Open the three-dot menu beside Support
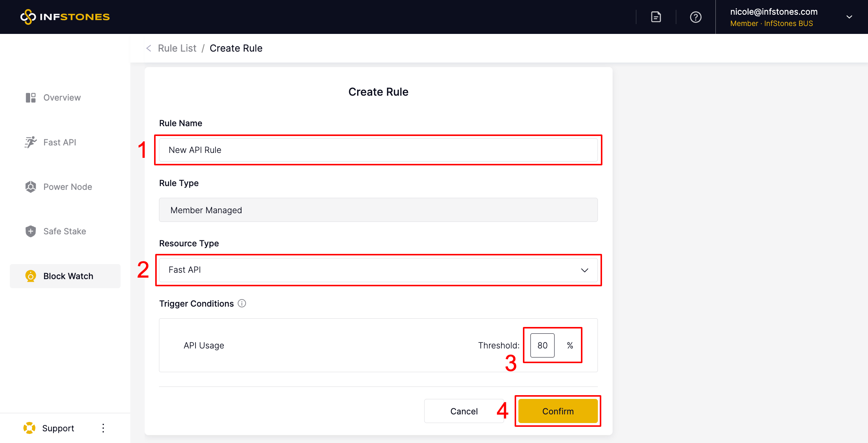This screenshot has height=443, width=868. point(103,428)
